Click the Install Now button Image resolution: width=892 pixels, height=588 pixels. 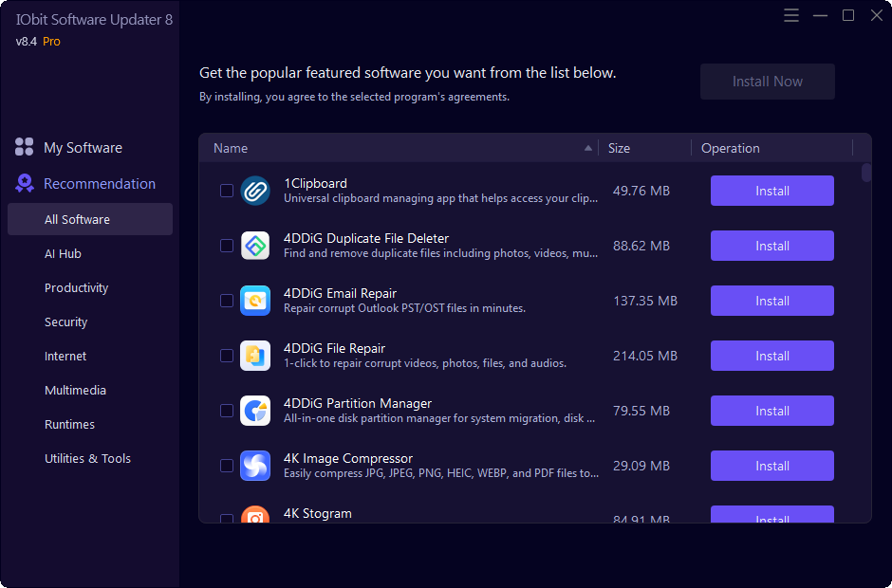pyautogui.click(x=767, y=82)
